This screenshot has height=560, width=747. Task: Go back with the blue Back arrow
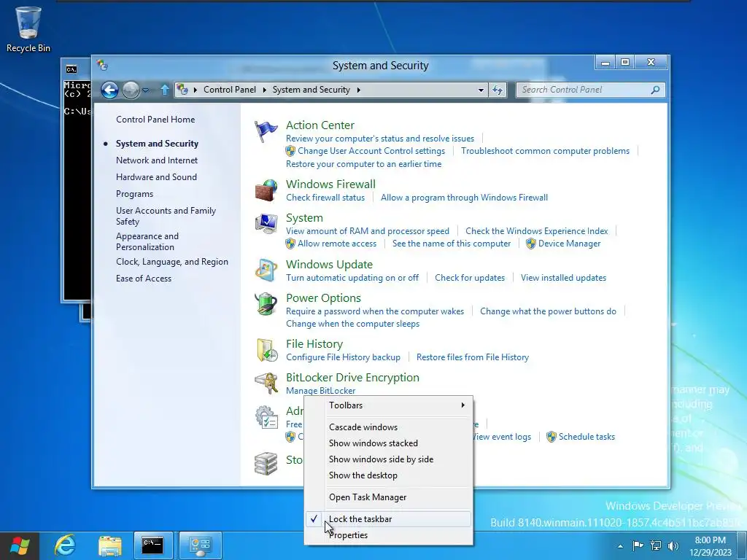(109, 90)
